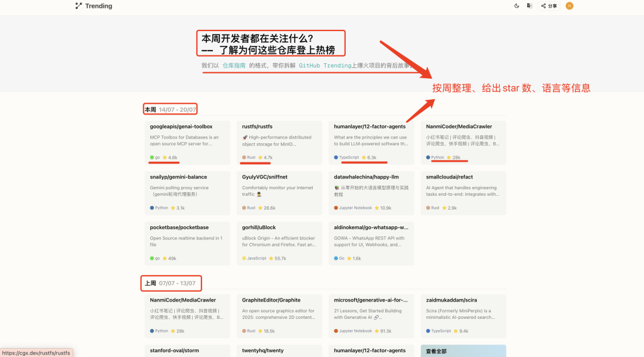This screenshot has width=644, height=357.
Task: Click the detective emoji in sniffnet description
Action: point(259,194)
